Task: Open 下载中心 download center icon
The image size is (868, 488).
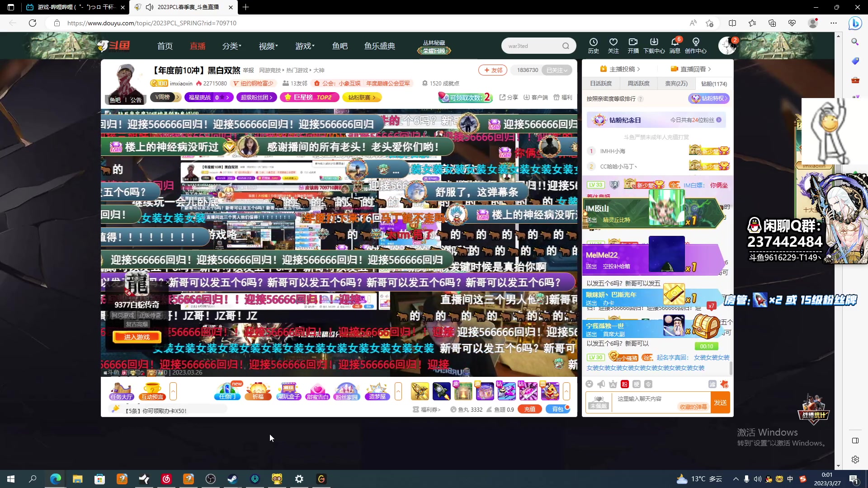Action: [x=654, y=45]
